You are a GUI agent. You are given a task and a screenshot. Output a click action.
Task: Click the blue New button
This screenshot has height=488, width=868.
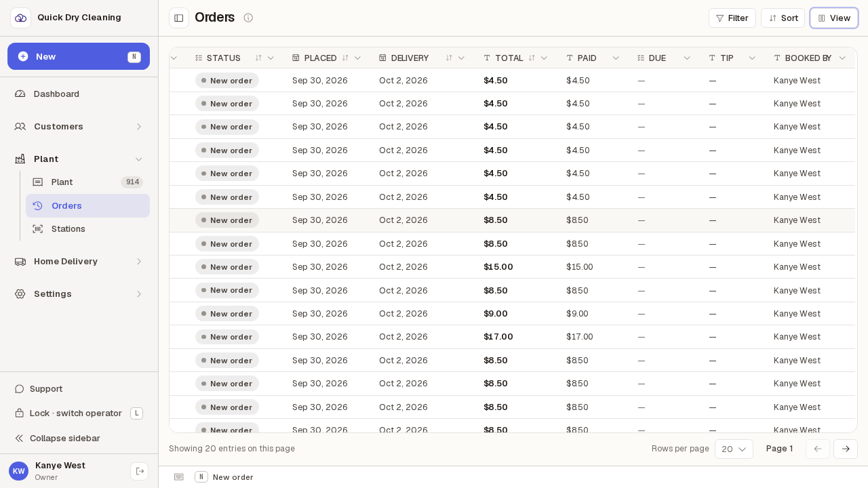[79, 56]
